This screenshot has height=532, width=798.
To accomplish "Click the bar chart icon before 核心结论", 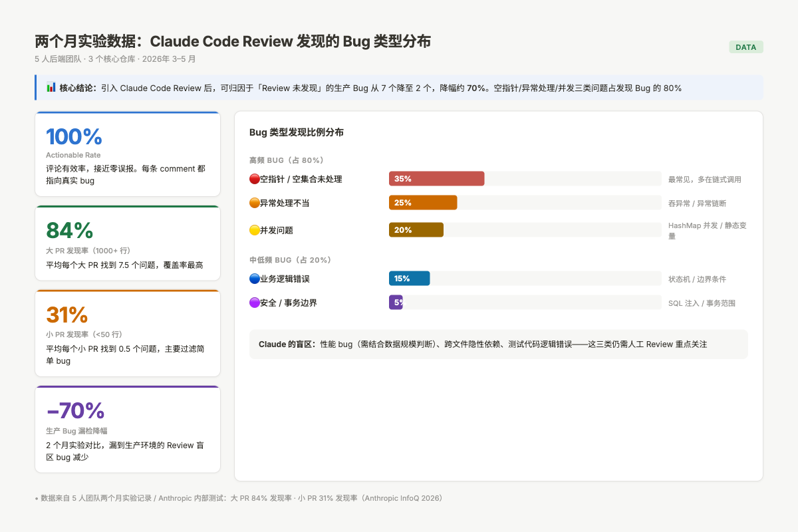I will point(51,87).
